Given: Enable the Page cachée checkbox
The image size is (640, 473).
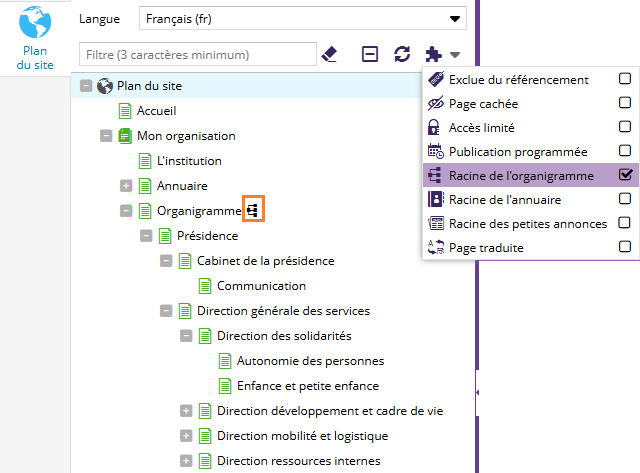Looking at the screenshot, I should [x=625, y=103].
